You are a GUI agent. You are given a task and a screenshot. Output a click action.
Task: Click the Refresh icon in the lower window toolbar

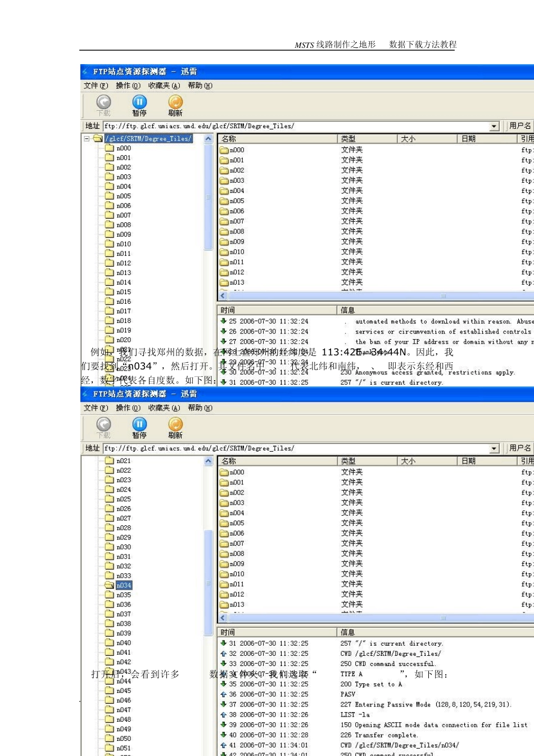click(175, 424)
